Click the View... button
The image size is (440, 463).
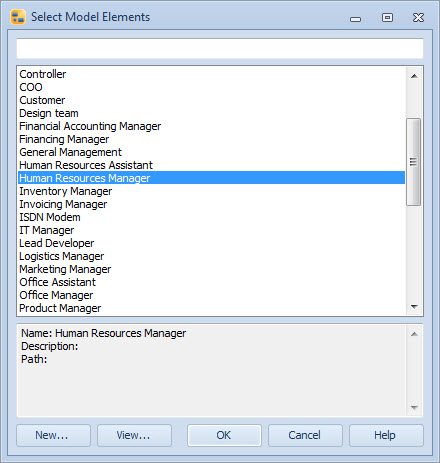134,435
